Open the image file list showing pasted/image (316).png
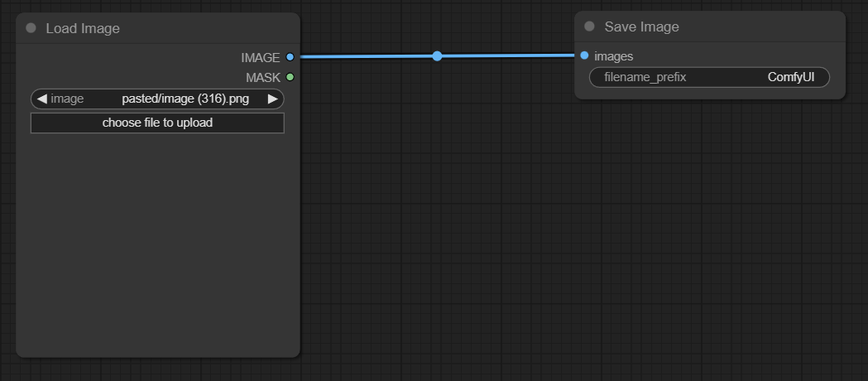The image size is (868, 381). (157, 99)
